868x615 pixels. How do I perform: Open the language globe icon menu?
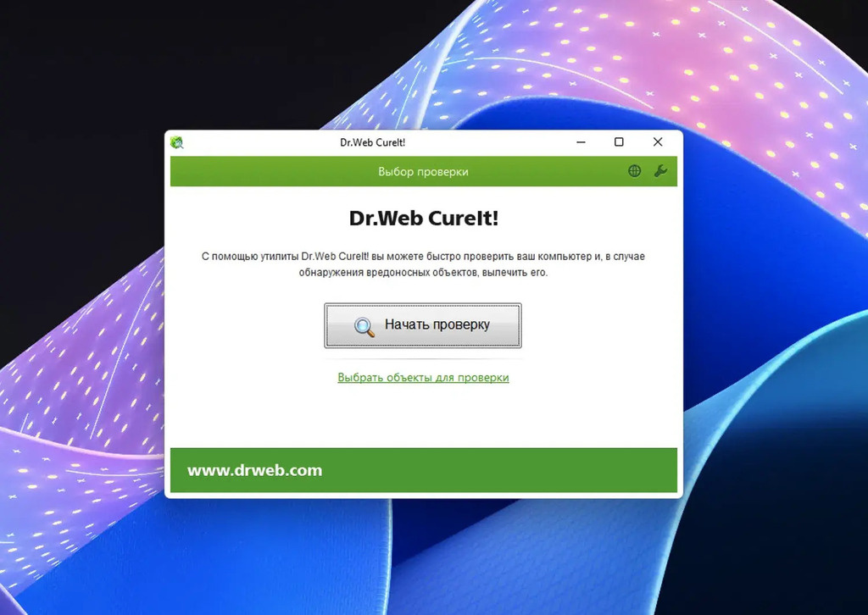[x=634, y=171]
